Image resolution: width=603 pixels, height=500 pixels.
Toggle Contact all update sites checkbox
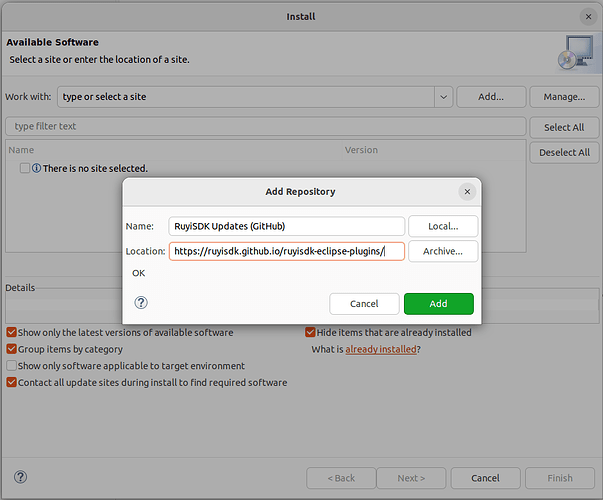coord(12,383)
